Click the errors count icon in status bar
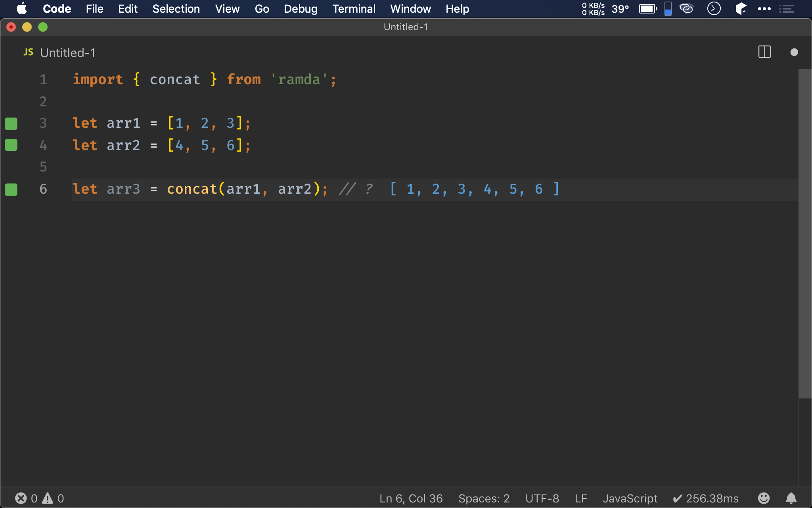This screenshot has width=812, height=508. pos(21,498)
